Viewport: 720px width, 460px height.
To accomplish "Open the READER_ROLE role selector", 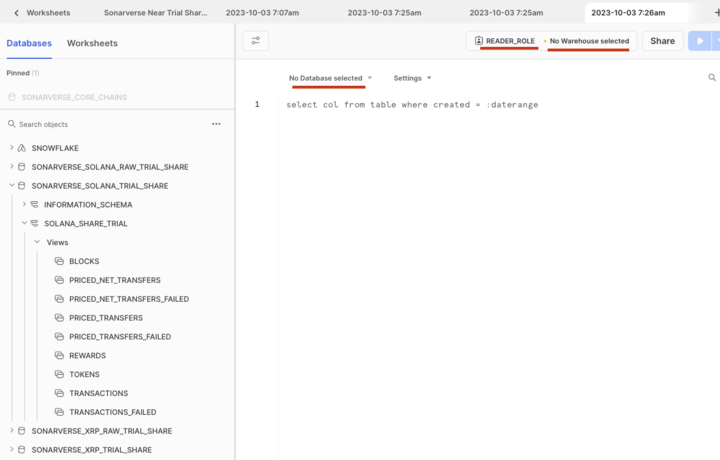I will pos(505,41).
